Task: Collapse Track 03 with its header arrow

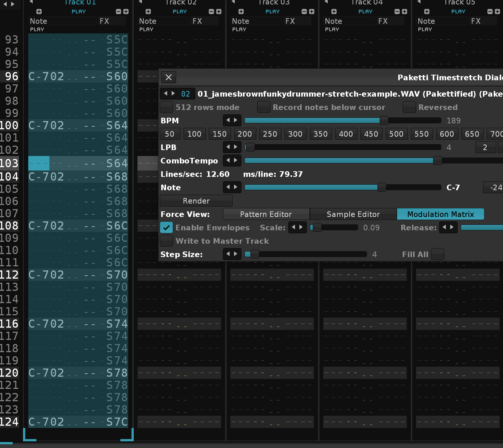Action: click(x=233, y=2)
